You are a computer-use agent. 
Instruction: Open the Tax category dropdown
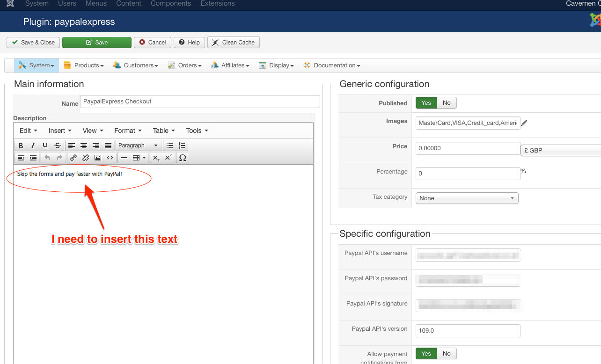click(x=467, y=198)
